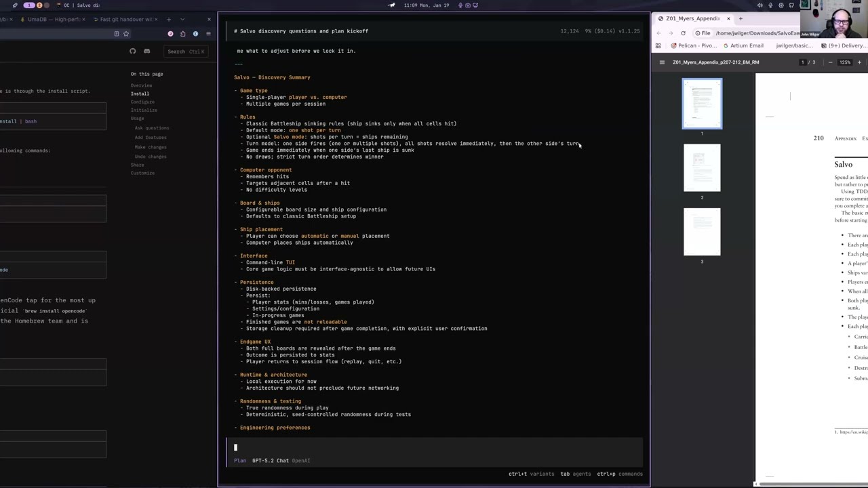Open new tab in Chrome PDF window
Image resolution: width=868 pixels, height=488 pixels.
click(741, 18)
